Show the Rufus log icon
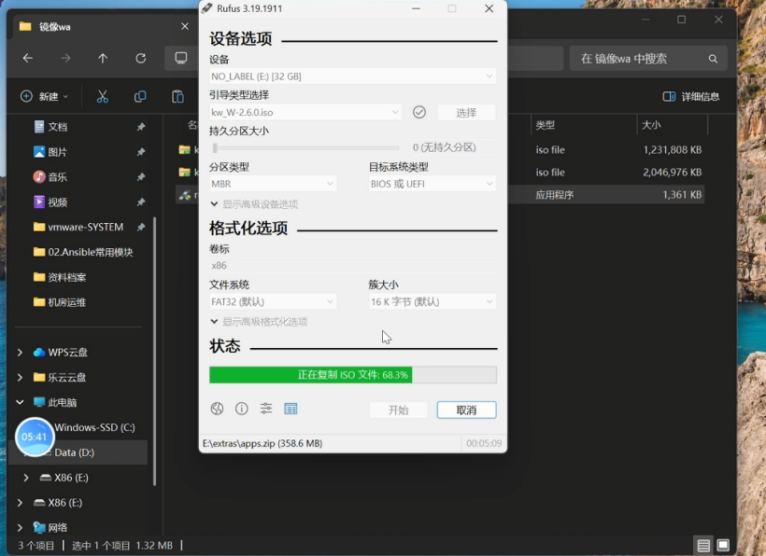Screen dimensions: 766x556 (291, 408)
